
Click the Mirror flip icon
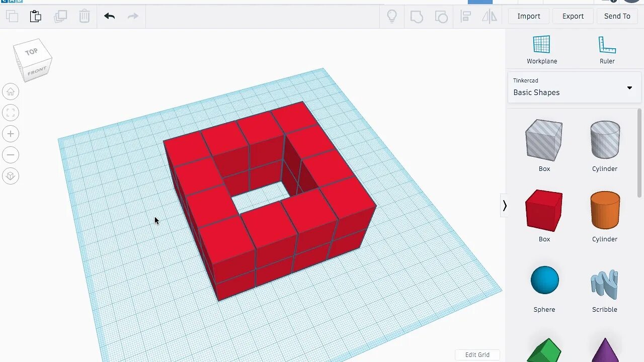click(490, 16)
